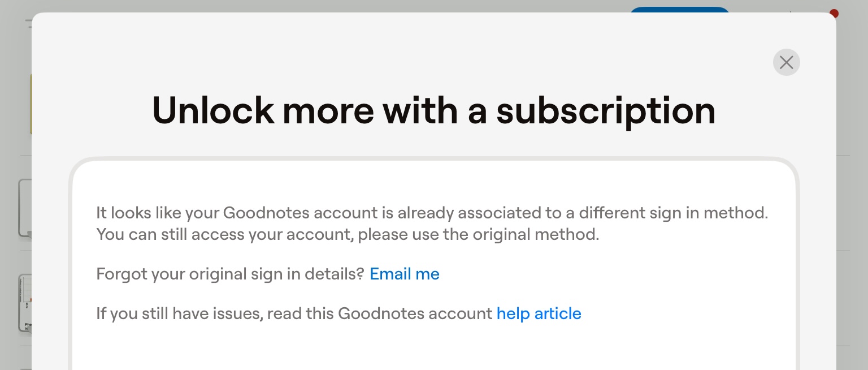The width and height of the screenshot is (868, 370).
Task: Click the word "subscription" in the dialog title
Action: (x=606, y=110)
